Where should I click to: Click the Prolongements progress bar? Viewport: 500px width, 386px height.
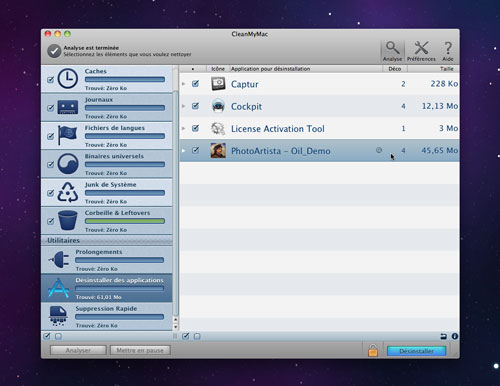pos(119,260)
